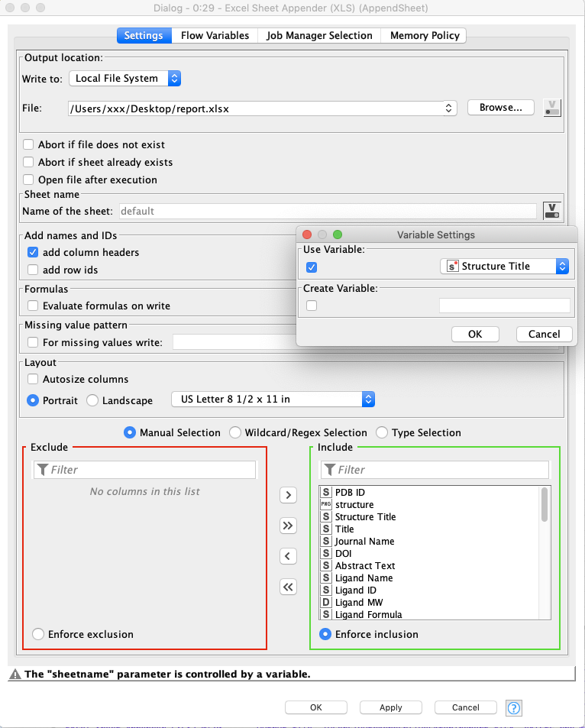The width and height of the screenshot is (585, 728).
Task: Select Wildcard/Regex Selection mode
Action: coord(235,432)
